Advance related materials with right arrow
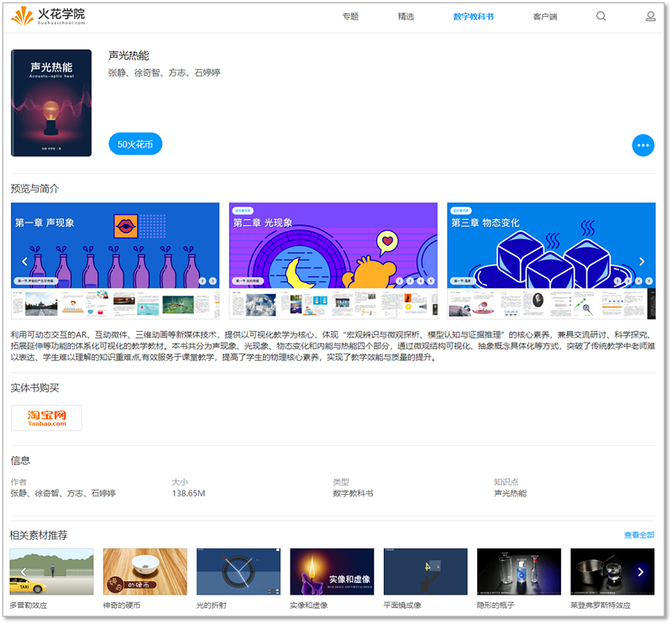The width and height of the screenshot is (672, 624). (640, 572)
